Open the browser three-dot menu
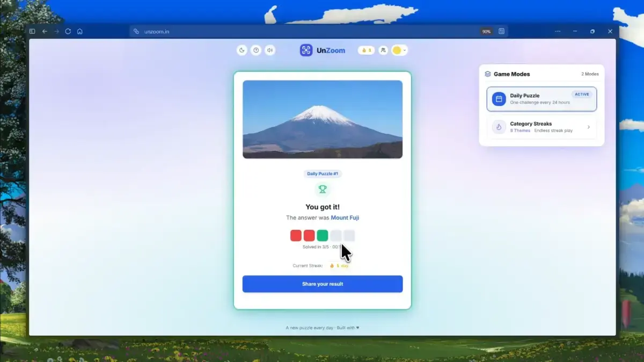 pos(558,31)
